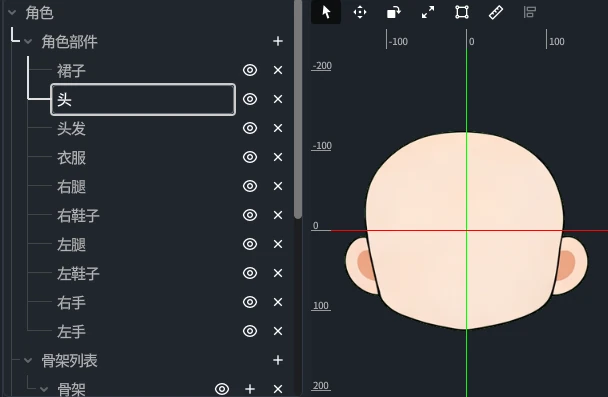Collapse the 角色部件 group
608x397 pixels.
[x=28, y=41]
